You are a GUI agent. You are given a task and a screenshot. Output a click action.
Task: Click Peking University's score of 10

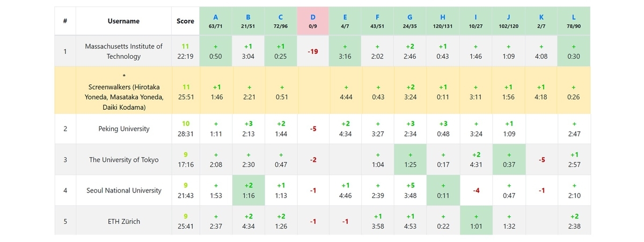[x=185, y=124]
